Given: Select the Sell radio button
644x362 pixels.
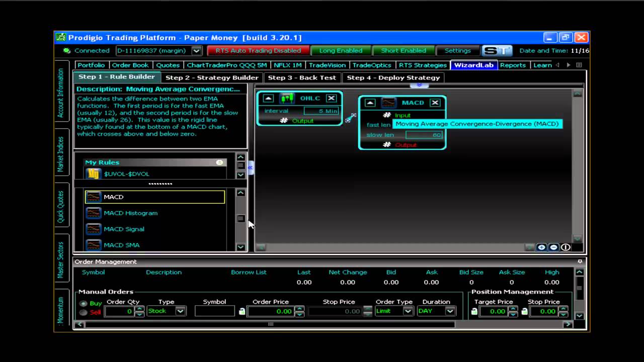Looking at the screenshot, I should click(83, 313).
